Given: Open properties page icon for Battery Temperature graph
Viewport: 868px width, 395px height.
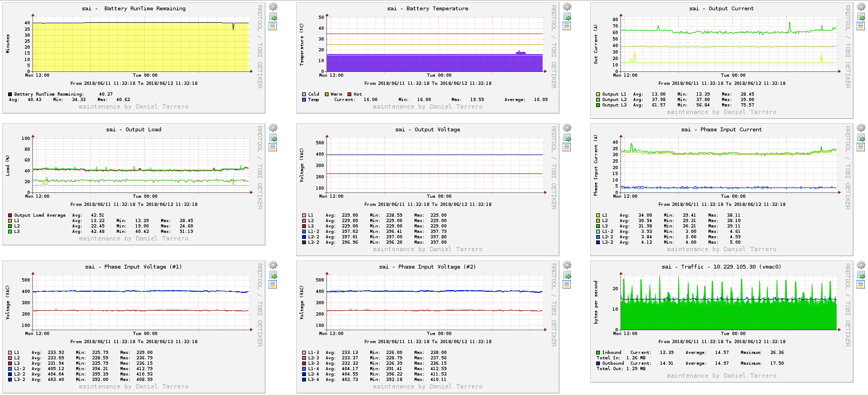Looking at the screenshot, I should click(567, 25).
